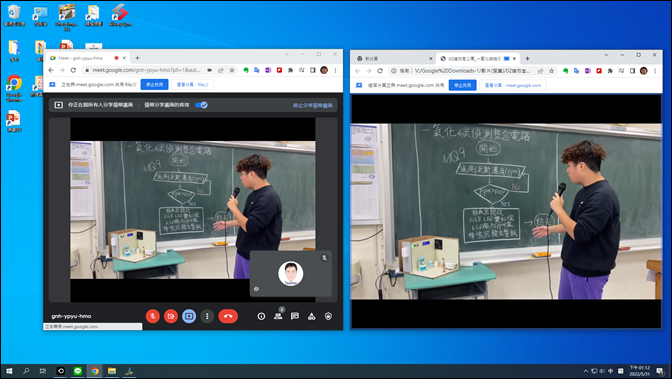Open the notification center in the taskbar
The image size is (672, 379).
[x=660, y=371]
